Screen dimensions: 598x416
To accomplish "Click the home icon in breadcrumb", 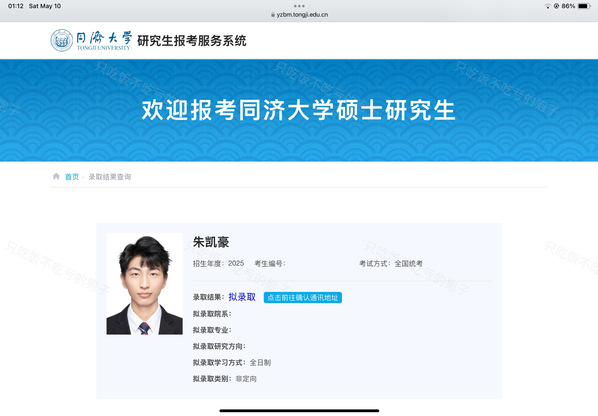I will coord(56,176).
